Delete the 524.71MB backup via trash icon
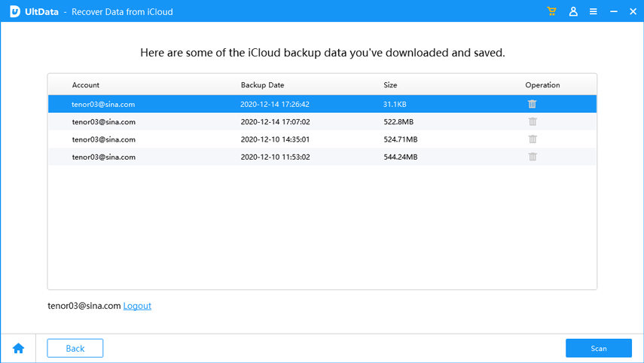This screenshot has width=644, height=363. (x=533, y=139)
